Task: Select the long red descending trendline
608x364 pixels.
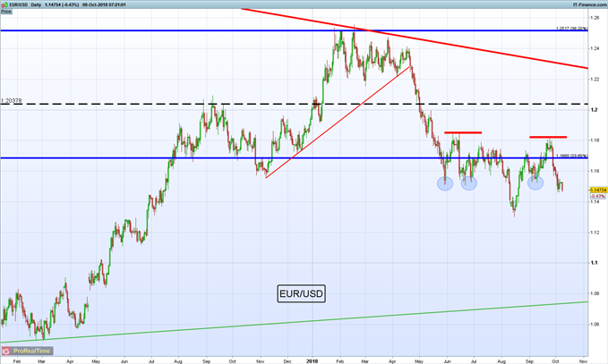Action: [x=415, y=38]
